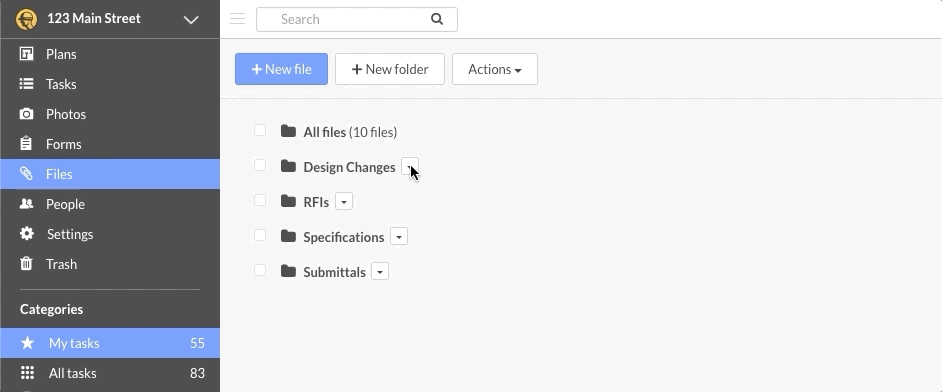Check the All files checkbox
This screenshot has width=942, height=392.
point(260,130)
